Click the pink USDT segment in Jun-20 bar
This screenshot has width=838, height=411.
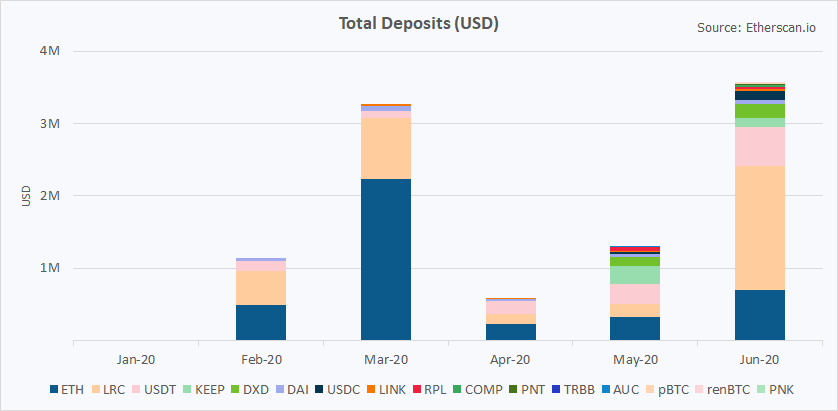pyautogui.click(x=759, y=146)
